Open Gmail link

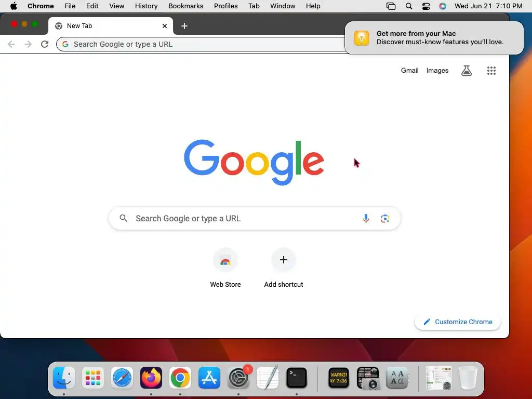pos(409,71)
